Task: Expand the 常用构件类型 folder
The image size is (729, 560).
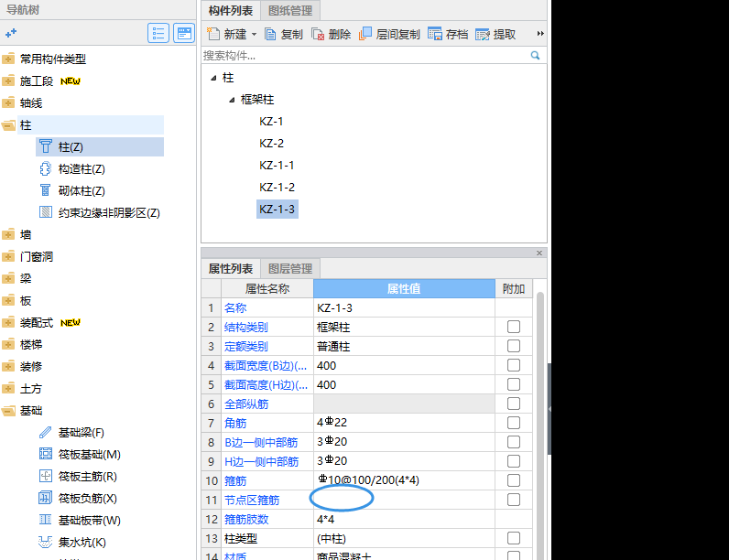Action: (x=8, y=59)
